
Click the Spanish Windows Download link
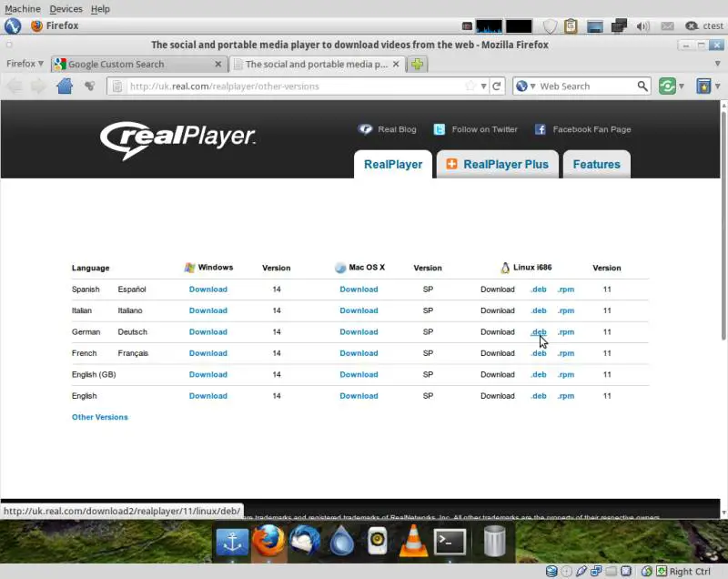[x=208, y=289]
